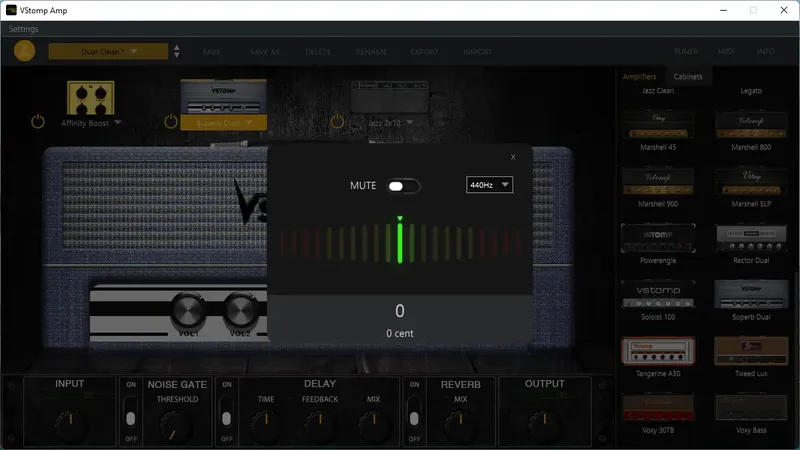Switch to the Amplifiers tab

click(x=639, y=77)
